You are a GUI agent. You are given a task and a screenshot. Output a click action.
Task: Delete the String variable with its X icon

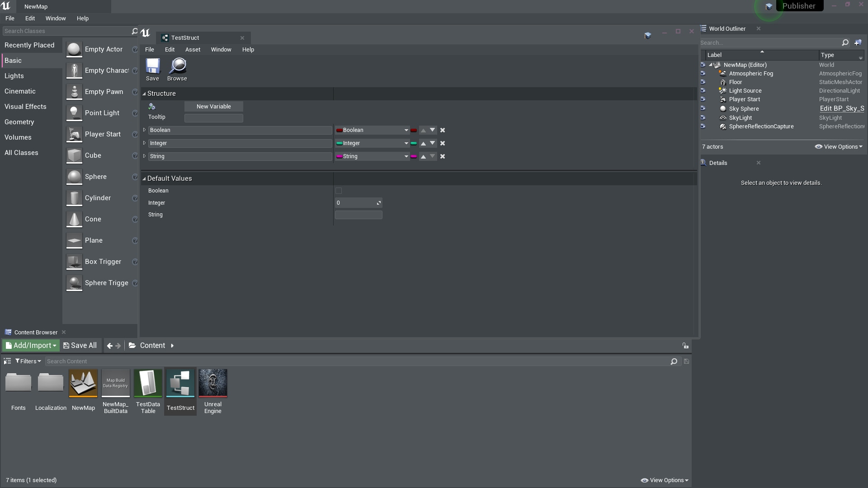point(442,156)
